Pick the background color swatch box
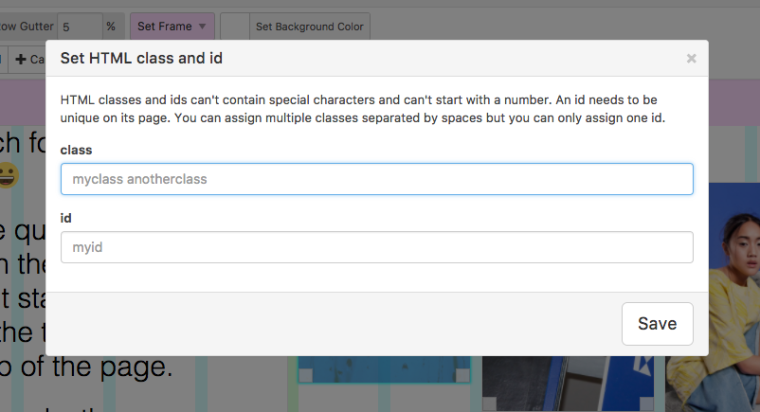 click(x=234, y=26)
